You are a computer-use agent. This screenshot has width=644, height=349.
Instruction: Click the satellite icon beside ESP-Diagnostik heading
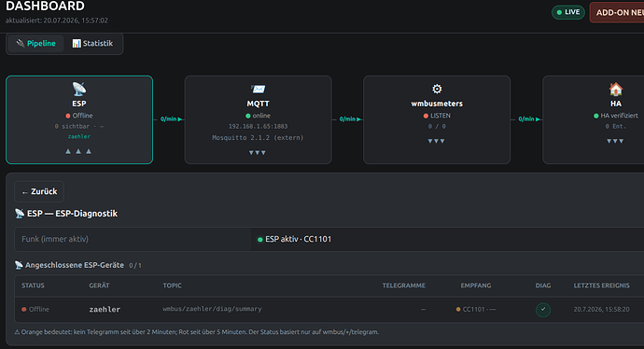[20, 214]
